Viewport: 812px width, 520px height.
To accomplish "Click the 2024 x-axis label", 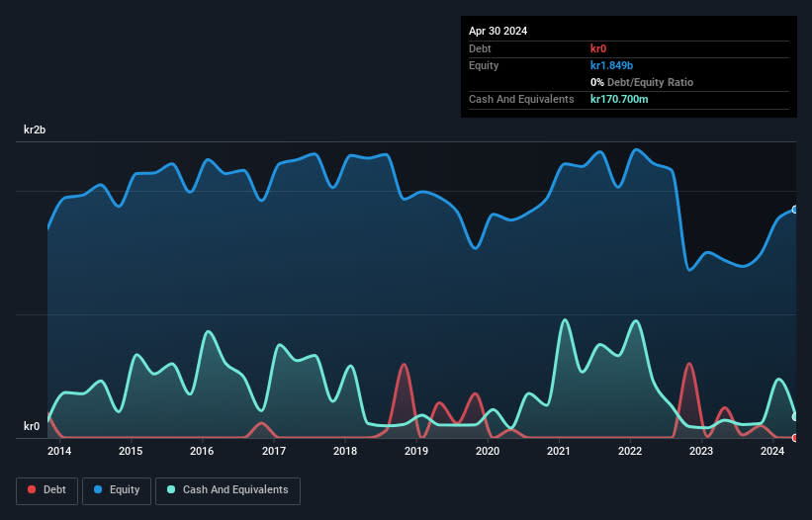I will [772, 451].
